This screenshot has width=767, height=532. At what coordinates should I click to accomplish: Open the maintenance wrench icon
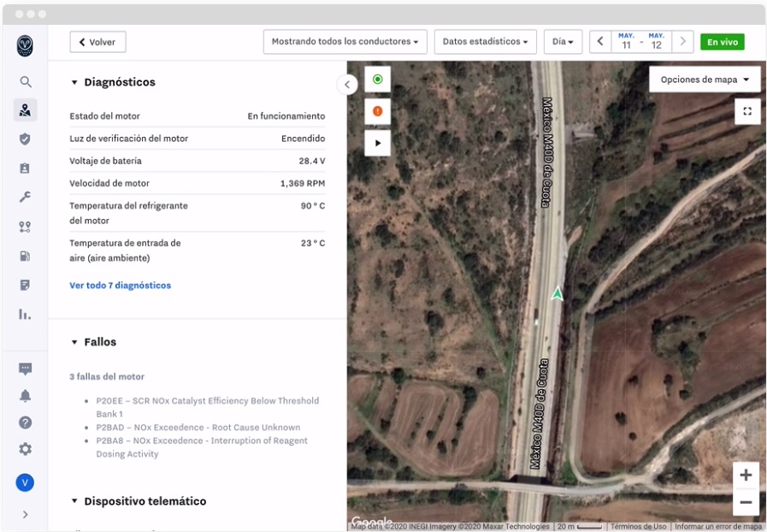click(x=26, y=197)
